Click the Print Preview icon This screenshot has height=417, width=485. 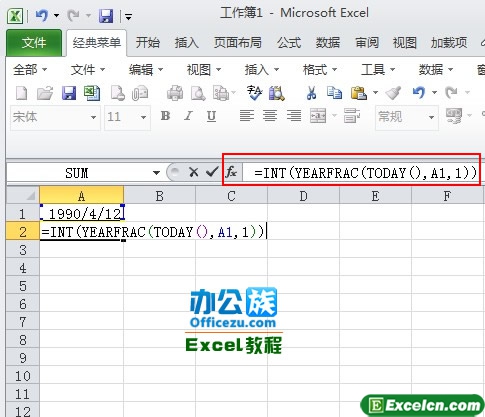(x=198, y=93)
